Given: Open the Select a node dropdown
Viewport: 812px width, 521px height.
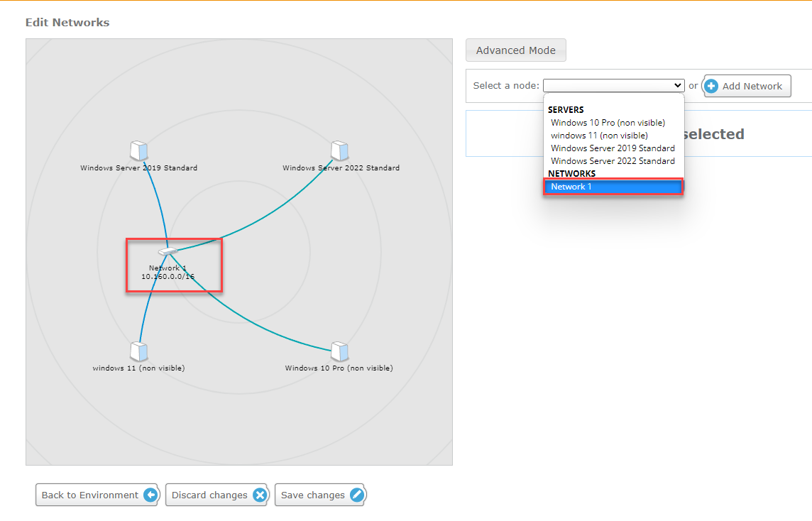Looking at the screenshot, I should pyautogui.click(x=613, y=85).
